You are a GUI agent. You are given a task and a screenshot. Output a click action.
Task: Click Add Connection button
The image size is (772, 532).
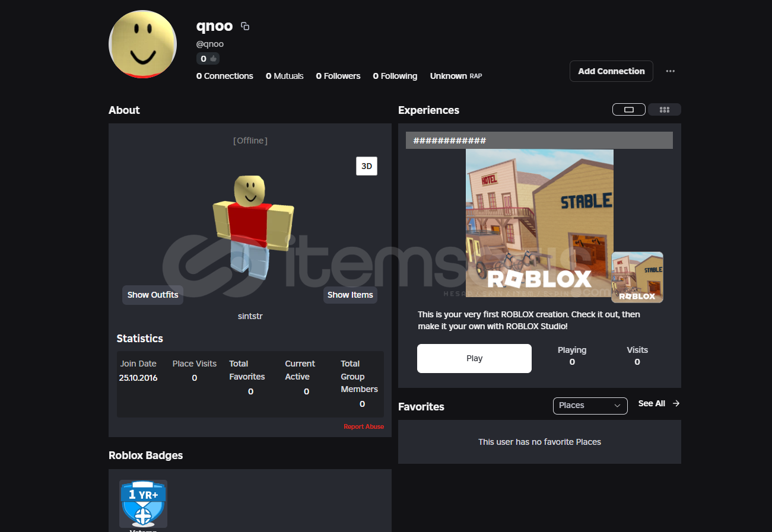[x=611, y=71]
